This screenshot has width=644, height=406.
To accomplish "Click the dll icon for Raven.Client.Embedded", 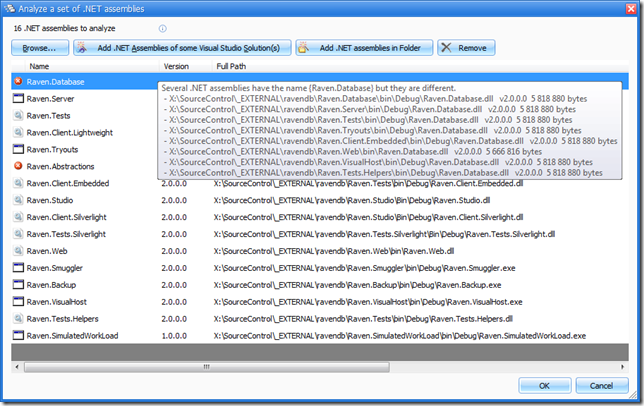I will coord(18,183).
